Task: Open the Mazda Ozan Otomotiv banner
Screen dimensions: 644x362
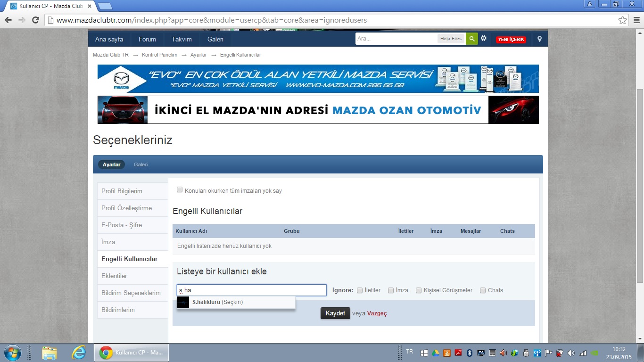Action: point(318,110)
